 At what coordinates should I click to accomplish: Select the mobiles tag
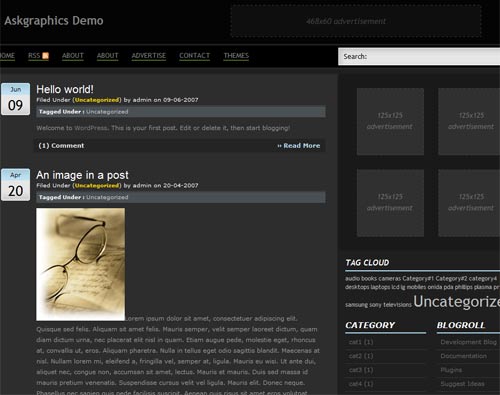tap(416, 287)
